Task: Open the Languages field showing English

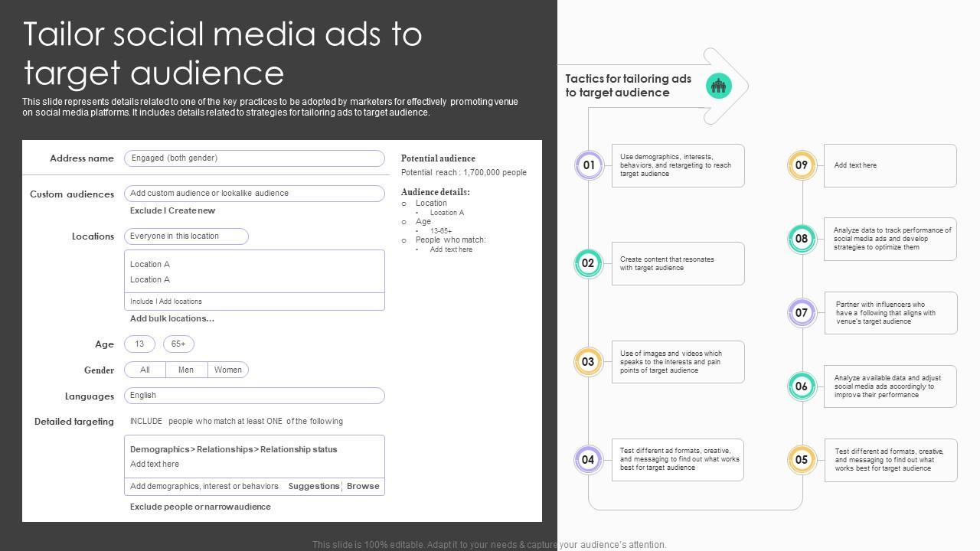Action: click(x=254, y=396)
